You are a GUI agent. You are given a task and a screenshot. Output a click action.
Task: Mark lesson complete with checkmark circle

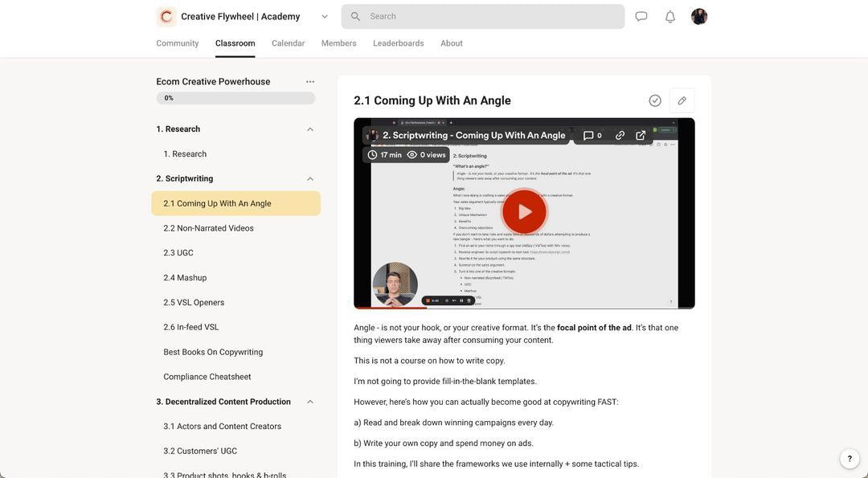point(655,100)
